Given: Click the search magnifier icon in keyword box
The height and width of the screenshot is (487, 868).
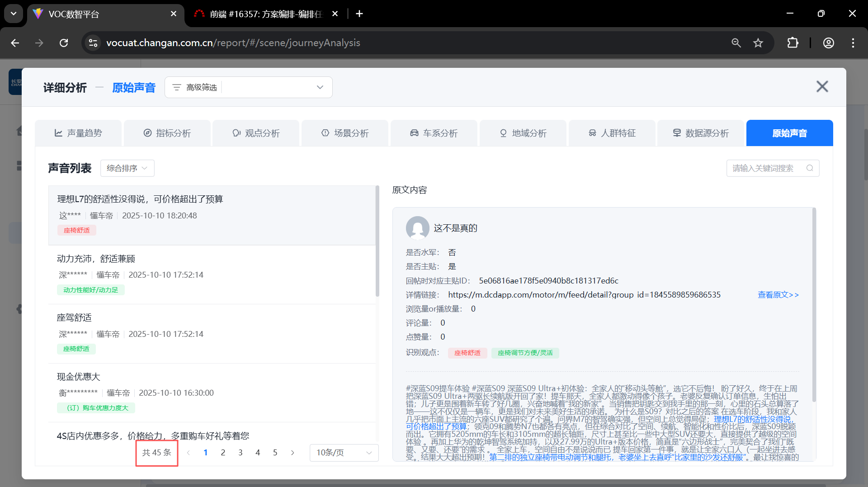Looking at the screenshot, I should (810, 168).
